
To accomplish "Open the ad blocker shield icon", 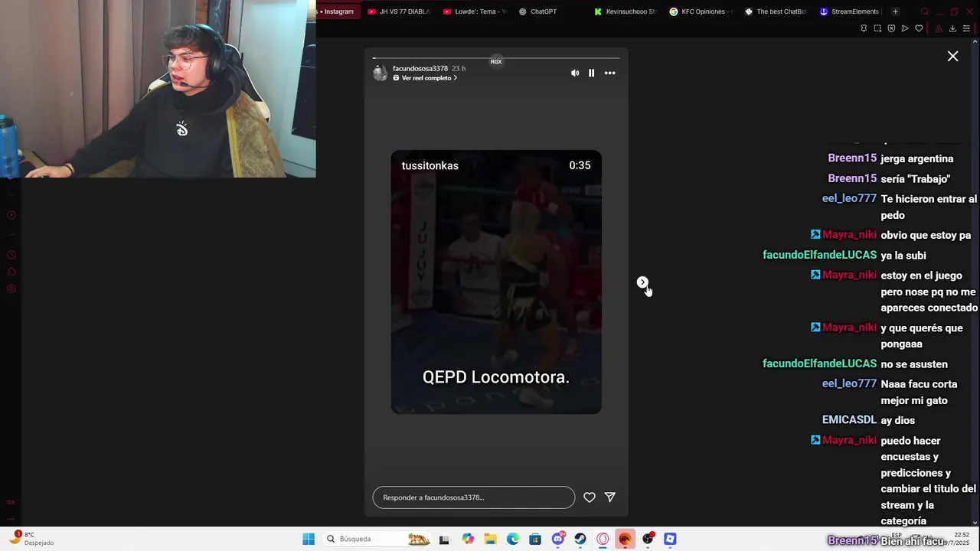I will tap(891, 28).
